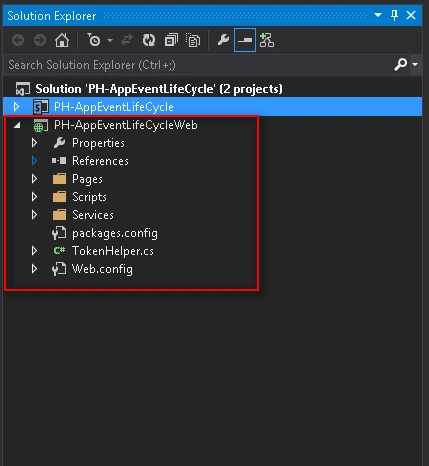Open the Pending Changes Filter clock icon
429x466 pixels.
tap(94, 40)
